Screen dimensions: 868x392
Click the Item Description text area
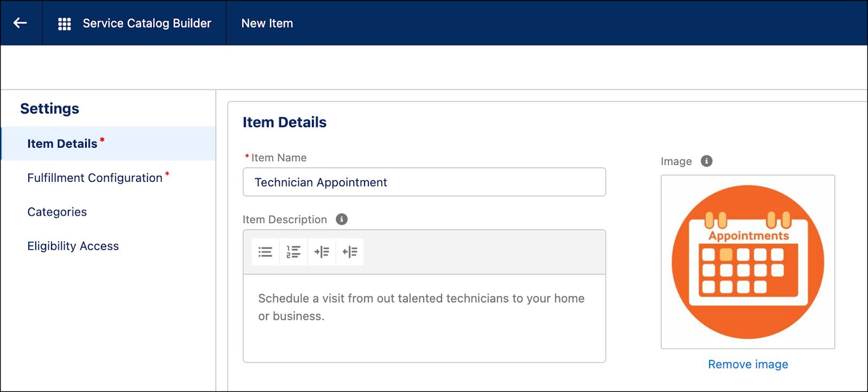point(424,318)
